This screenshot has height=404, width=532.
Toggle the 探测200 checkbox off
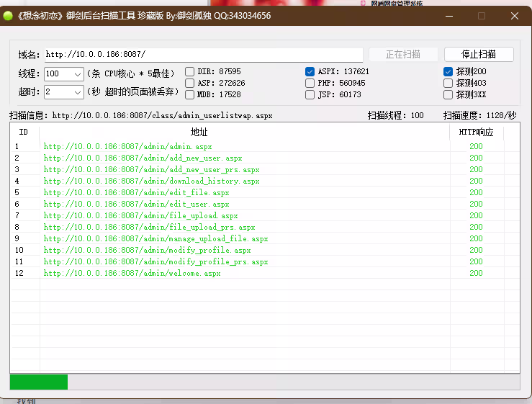(448, 71)
